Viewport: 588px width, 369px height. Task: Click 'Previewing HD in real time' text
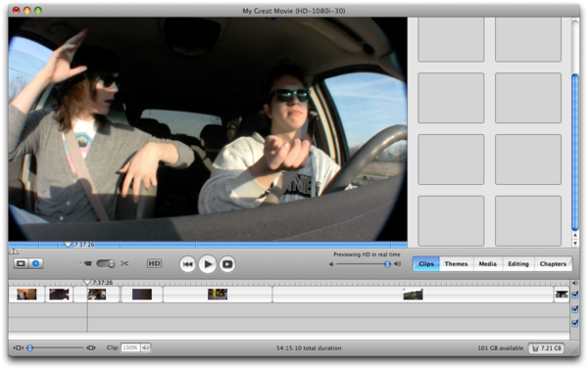tap(367, 254)
